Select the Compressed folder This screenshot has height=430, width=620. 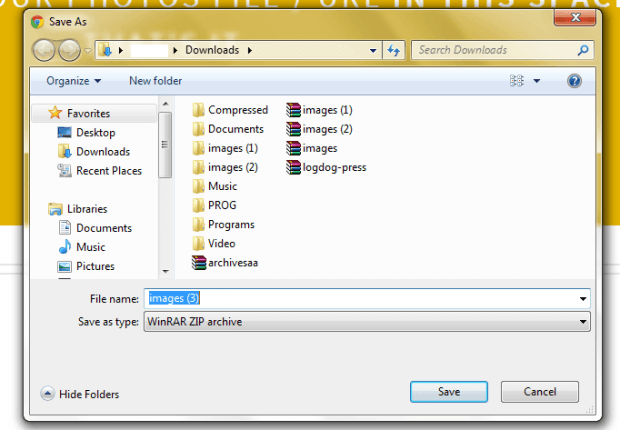click(x=230, y=110)
